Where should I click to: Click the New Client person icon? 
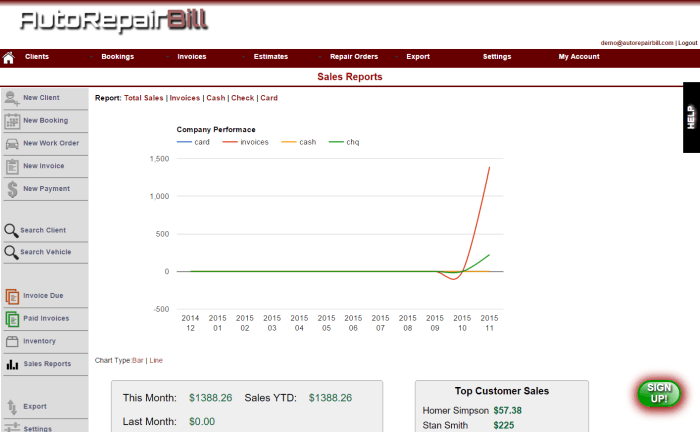(x=12, y=98)
